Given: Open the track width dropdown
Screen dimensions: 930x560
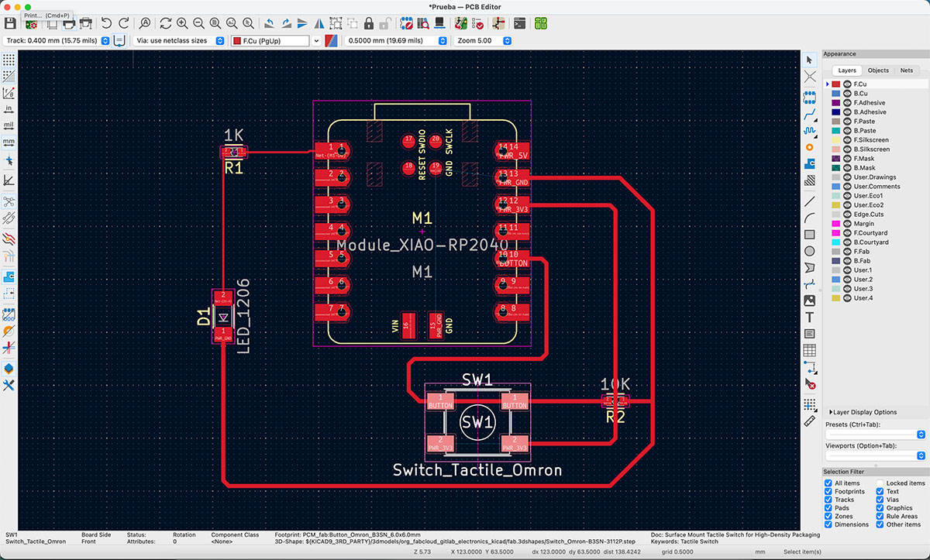Looking at the screenshot, I should tap(103, 40).
